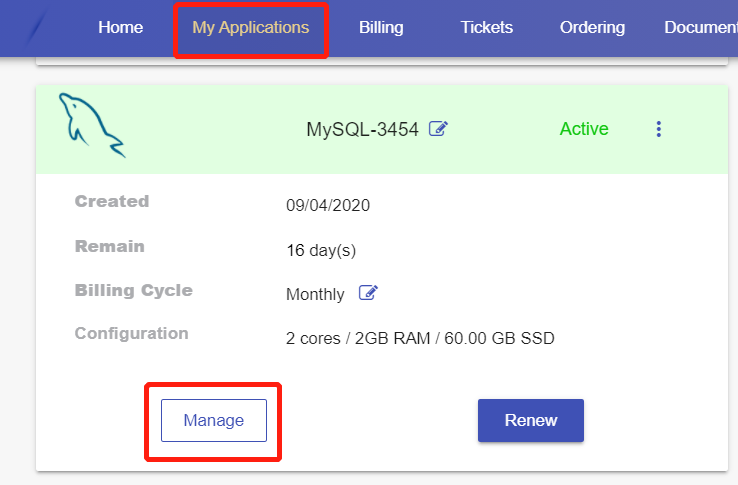
Task: Open the Documentation menu item
Action: [700, 28]
